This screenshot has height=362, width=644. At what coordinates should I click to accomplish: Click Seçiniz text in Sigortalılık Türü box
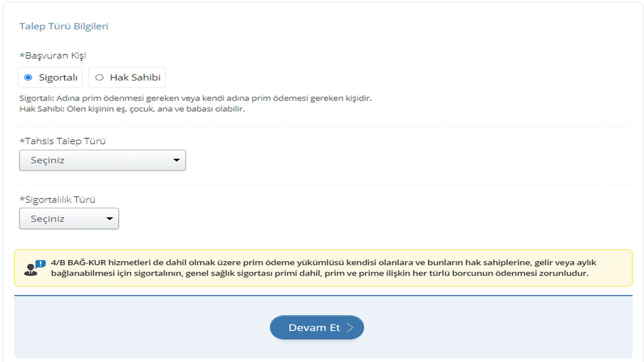(47, 219)
